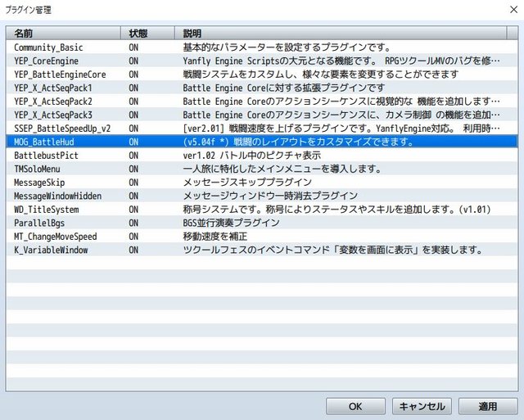This screenshot has height=420, width=524.
Task: Click ON status of TMSoloMenu
Action: pos(133,169)
